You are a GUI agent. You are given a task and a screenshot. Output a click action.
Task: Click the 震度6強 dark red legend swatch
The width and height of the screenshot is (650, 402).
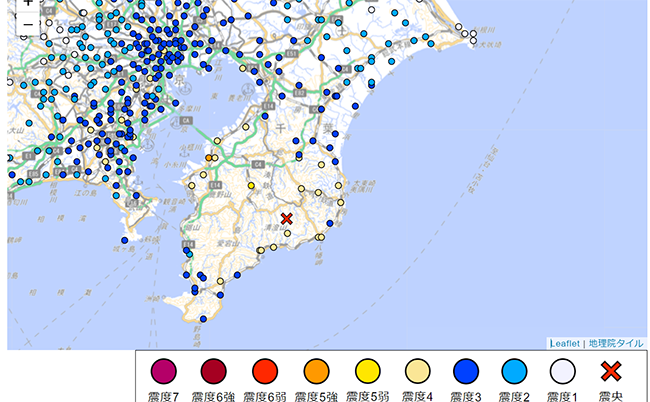coord(212,372)
